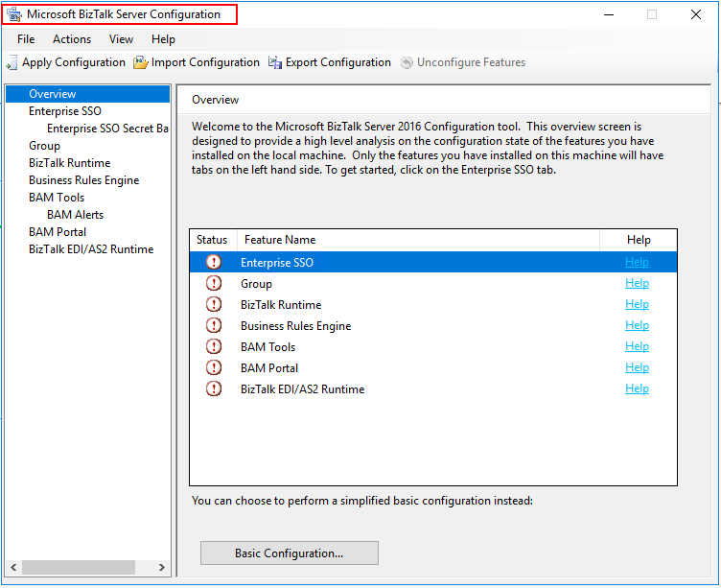Select Group in the left tree
Screen dimensions: 721x588
click(44, 146)
